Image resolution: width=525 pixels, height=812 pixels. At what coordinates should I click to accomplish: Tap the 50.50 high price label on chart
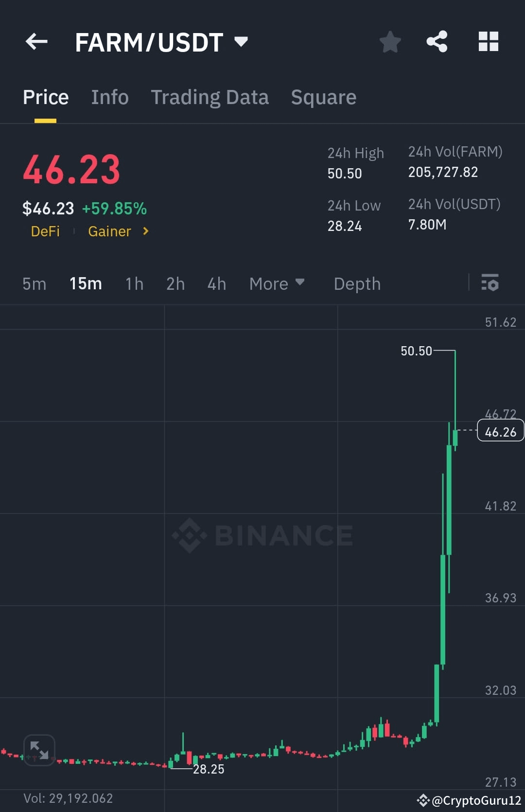point(416,351)
